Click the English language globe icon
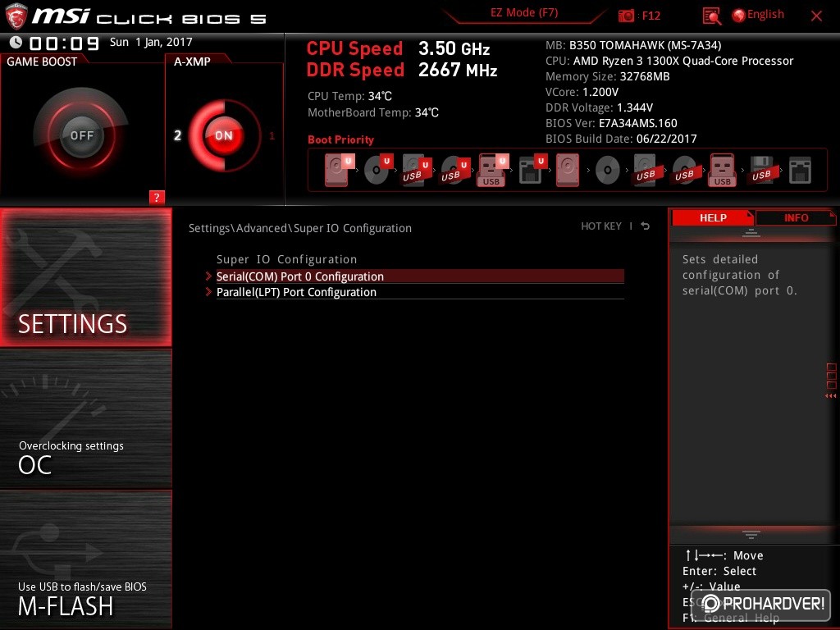This screenshot has height=630, width=840. click(739, 16)
